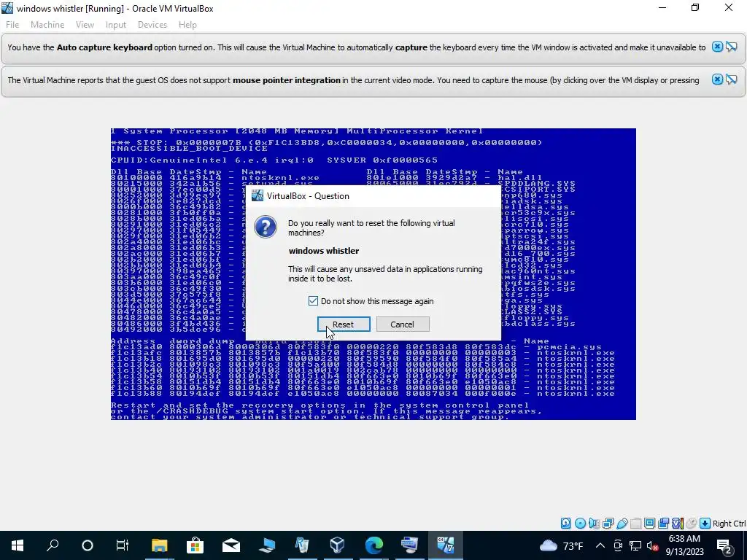This screenshot has height=560, width=747.
Task: Open the shared folders indicator in status bar
Action: 636,524
